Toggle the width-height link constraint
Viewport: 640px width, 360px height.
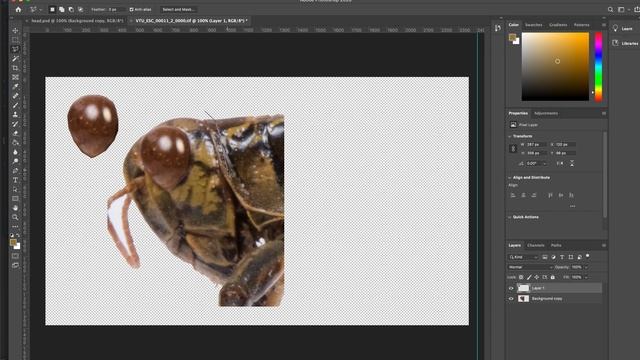tap(513, 149)
